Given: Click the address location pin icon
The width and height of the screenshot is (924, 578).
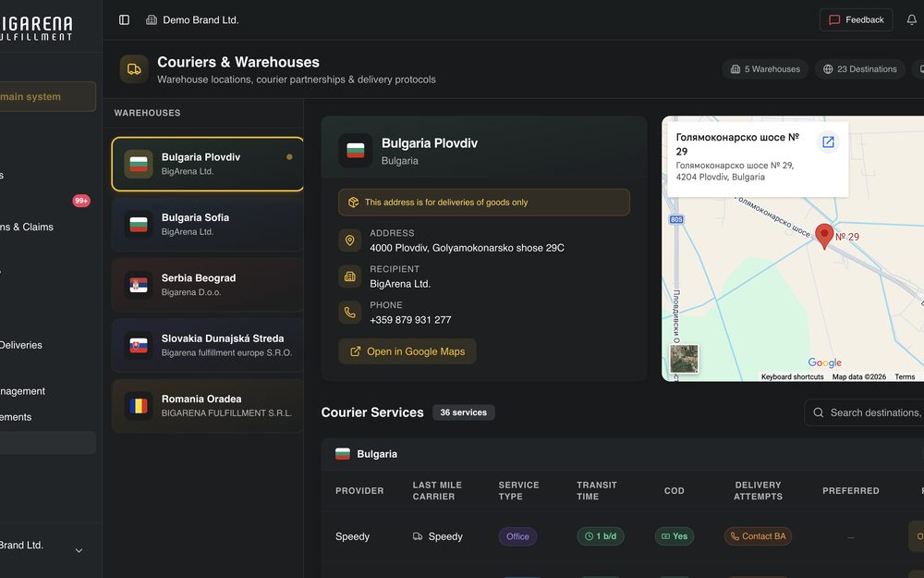Looking at the screenshot, I should click(349, 240).
